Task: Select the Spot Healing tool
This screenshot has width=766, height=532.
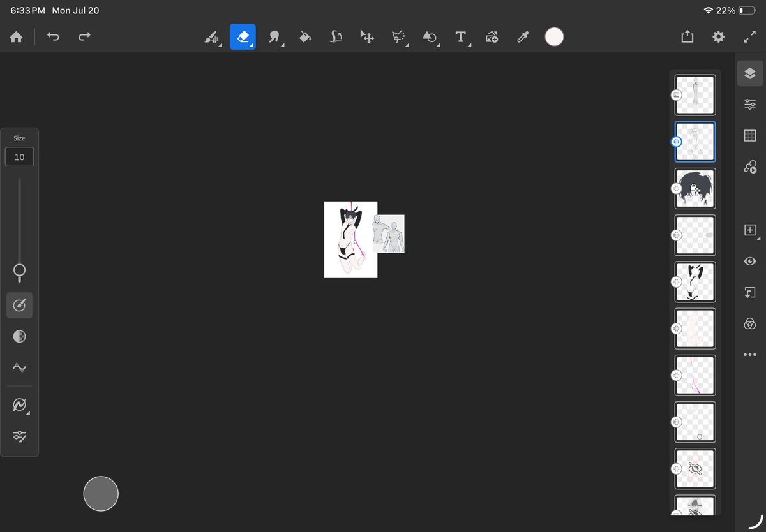Action: click(336, 37)
